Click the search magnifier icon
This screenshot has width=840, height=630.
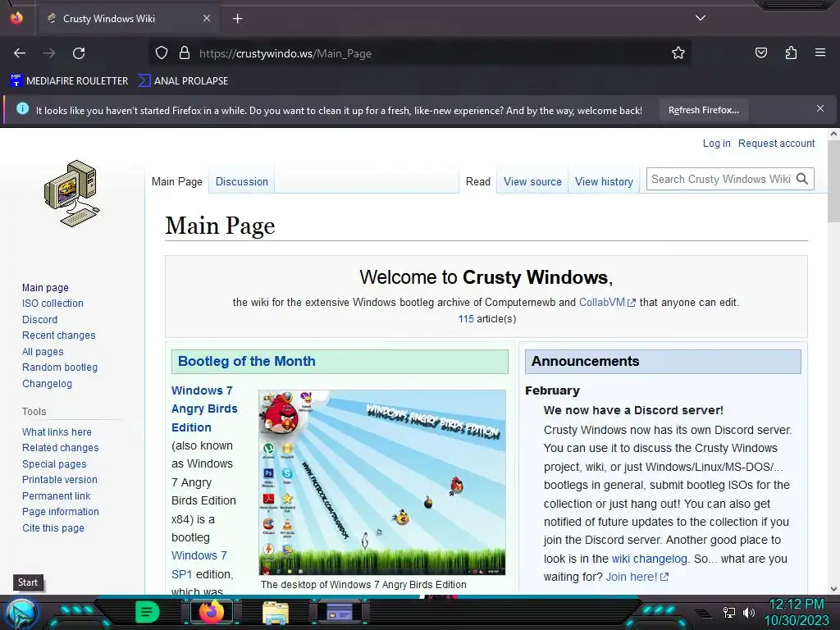[802, 179]
